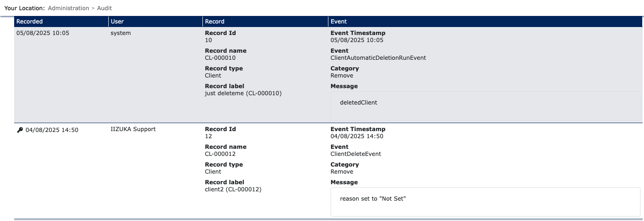Click the reason set to "Not Set" message box
Viewport: 644px width, 221px height.
(x=485, y=202)
